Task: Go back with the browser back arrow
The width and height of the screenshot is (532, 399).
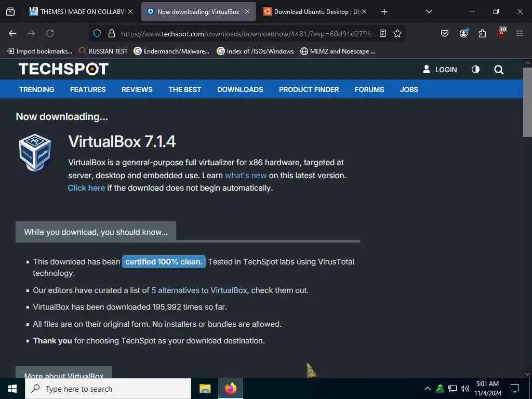Action: (12, 33)
